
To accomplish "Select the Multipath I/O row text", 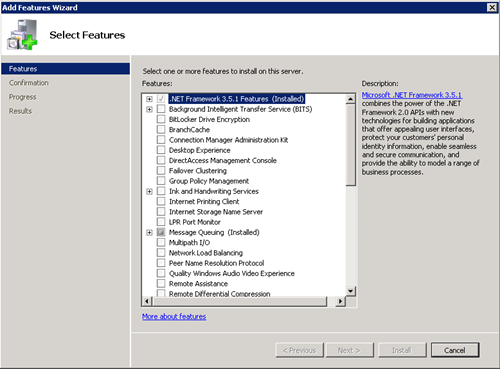I will coord(189,242).
